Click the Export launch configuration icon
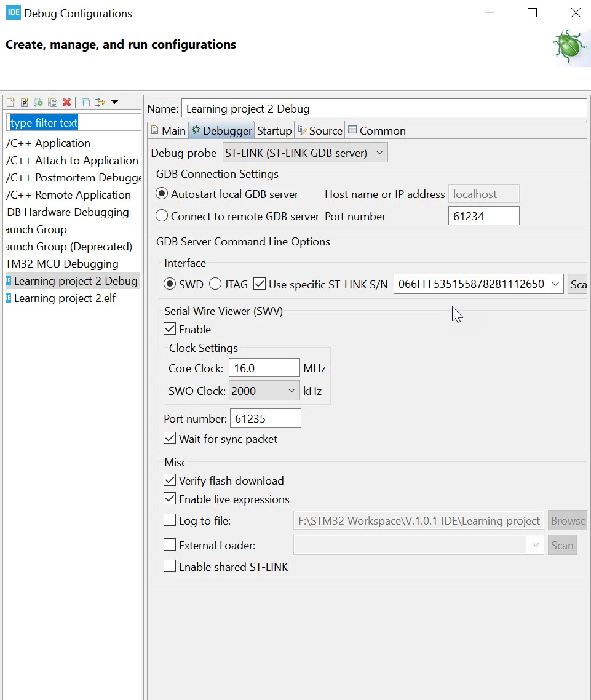591x700 pixels. [38, 102]
